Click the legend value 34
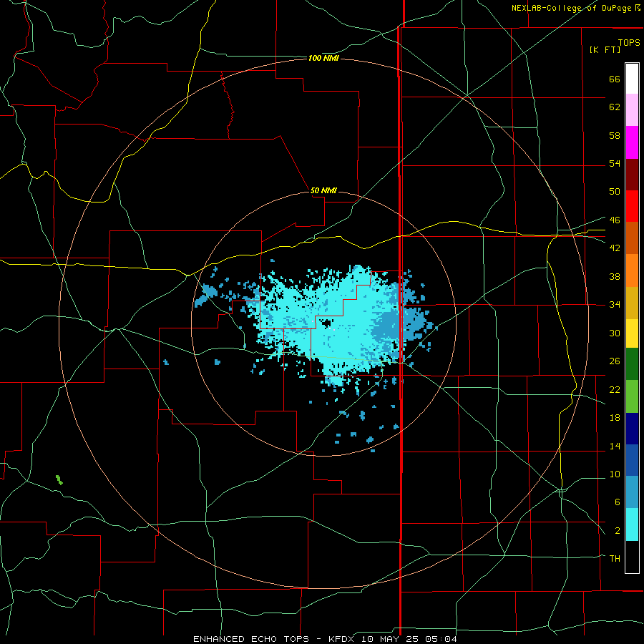 [x=615, y=304]
